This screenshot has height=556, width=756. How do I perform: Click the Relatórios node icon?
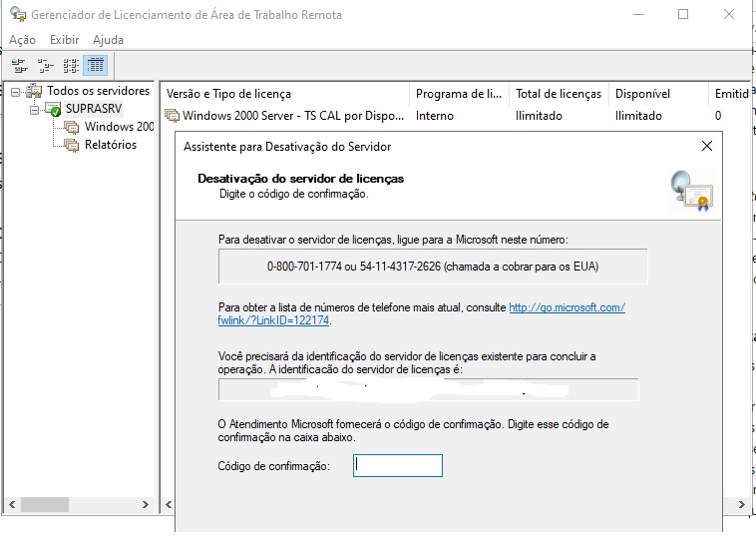point(72,145)
